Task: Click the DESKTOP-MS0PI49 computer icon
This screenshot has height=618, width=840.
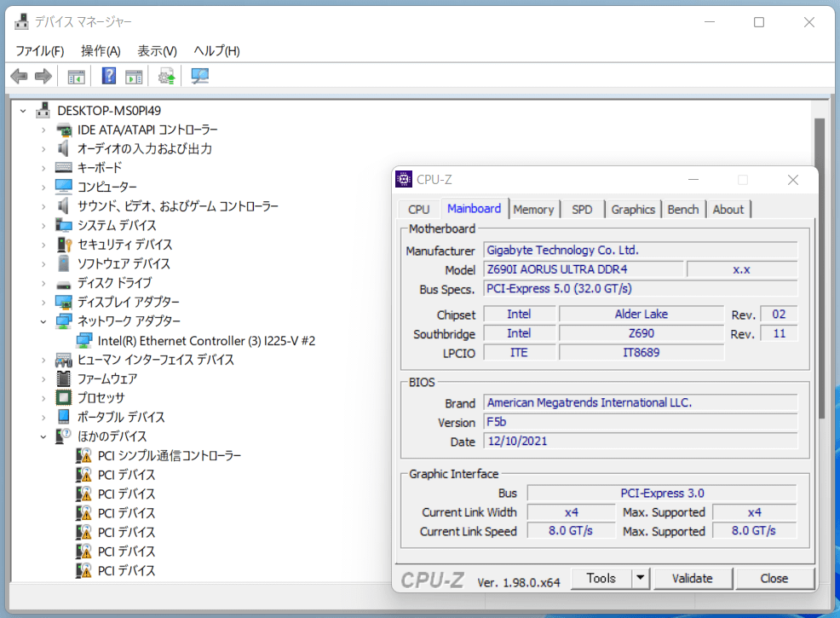Action: [x=43, y=111]
